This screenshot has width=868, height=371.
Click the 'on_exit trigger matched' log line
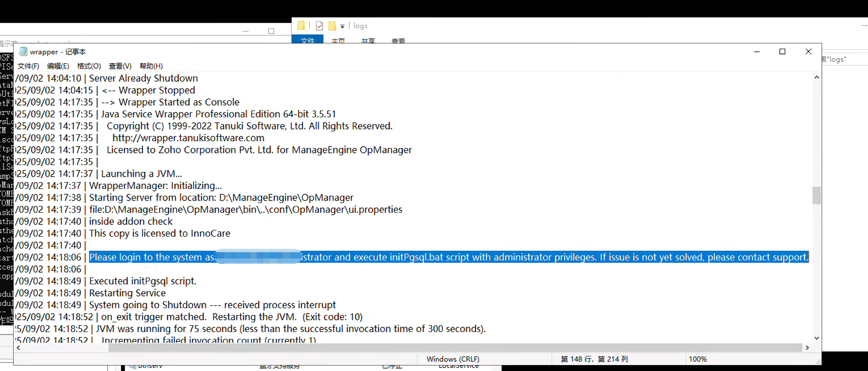tap(232, 317)
